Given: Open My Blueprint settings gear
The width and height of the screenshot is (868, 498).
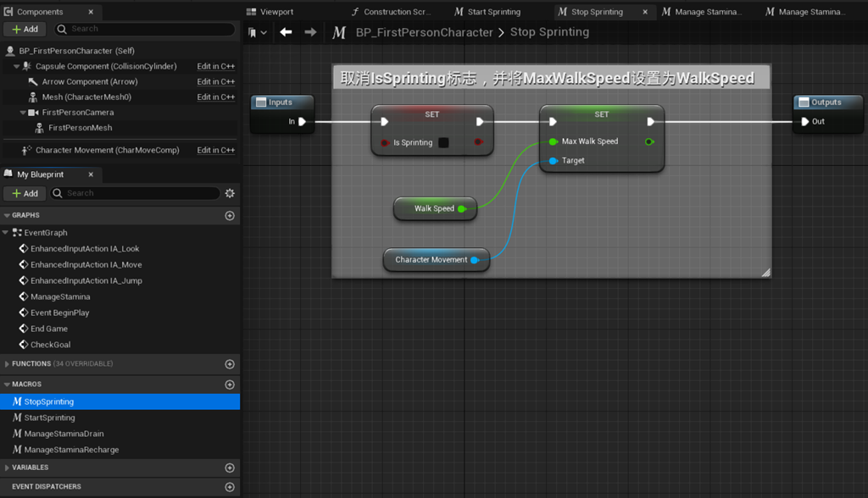Looking at the screenshot, I should (x=230, y=193).
